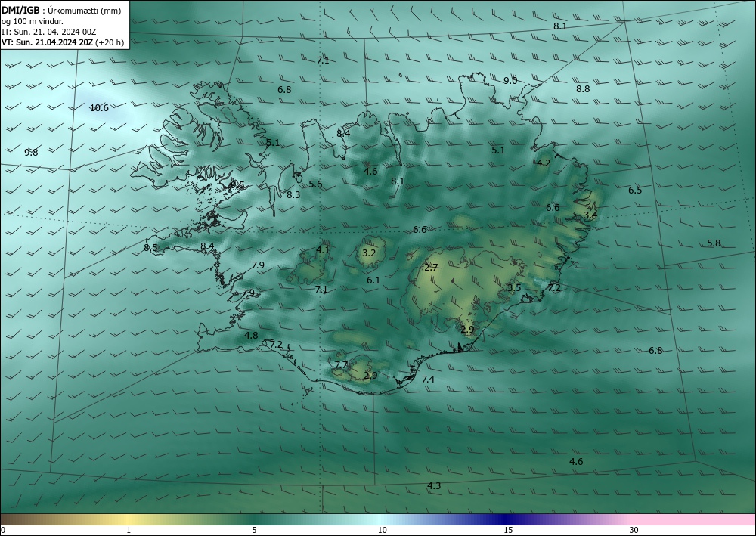Image resolution: width=756 pixels, height=536 pixels.
Task: Click the 10 tick label on the legend
Action: pos(382,531)
